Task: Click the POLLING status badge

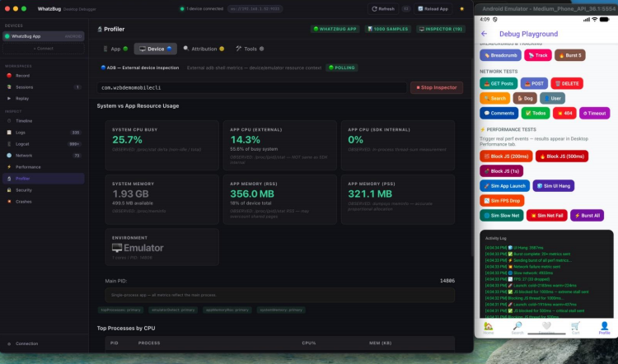Action: point(342,68)
